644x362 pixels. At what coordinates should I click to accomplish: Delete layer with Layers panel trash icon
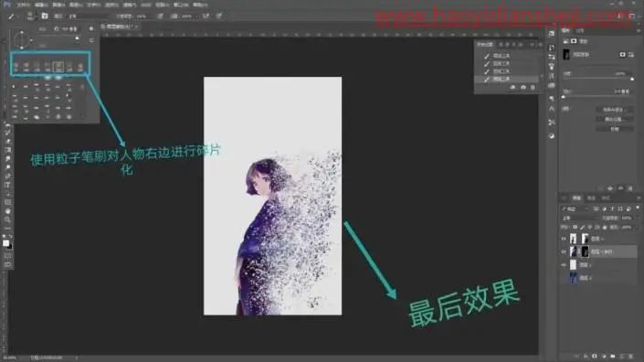(631, 357)
